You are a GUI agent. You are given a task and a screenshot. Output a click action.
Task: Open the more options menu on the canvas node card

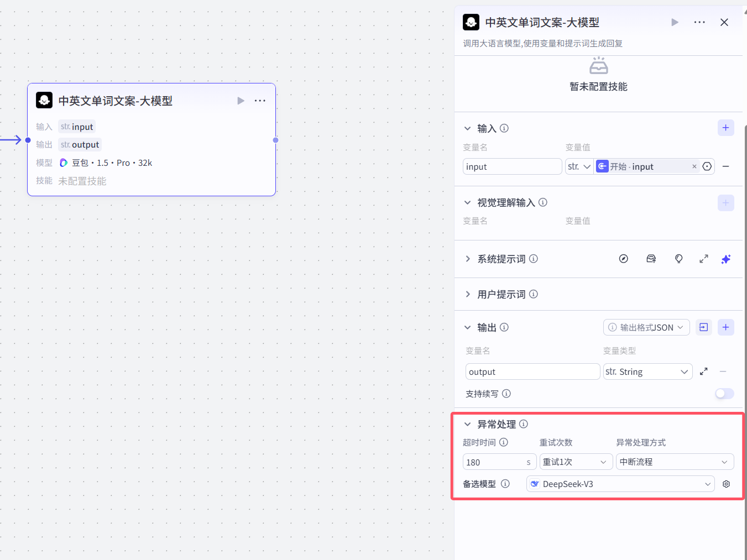tap(260, 101)
